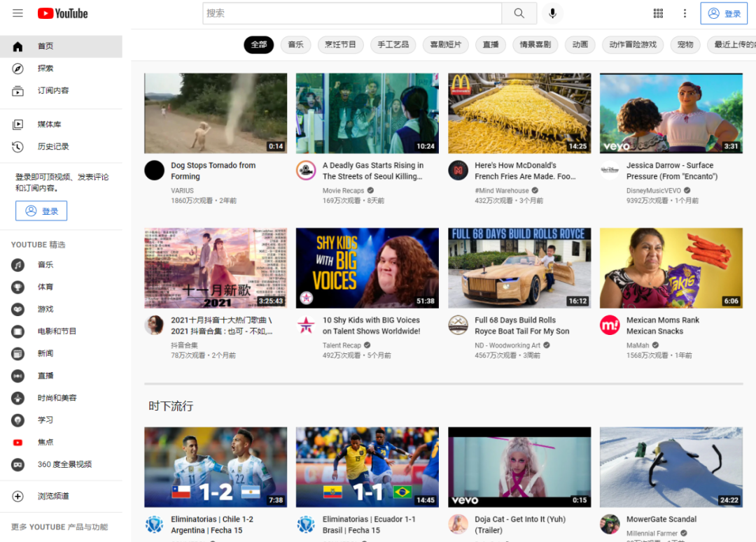Screen dimensions: 756x542
Task: Open 订阅内容 subscriptions page
Action: [52, 91]
